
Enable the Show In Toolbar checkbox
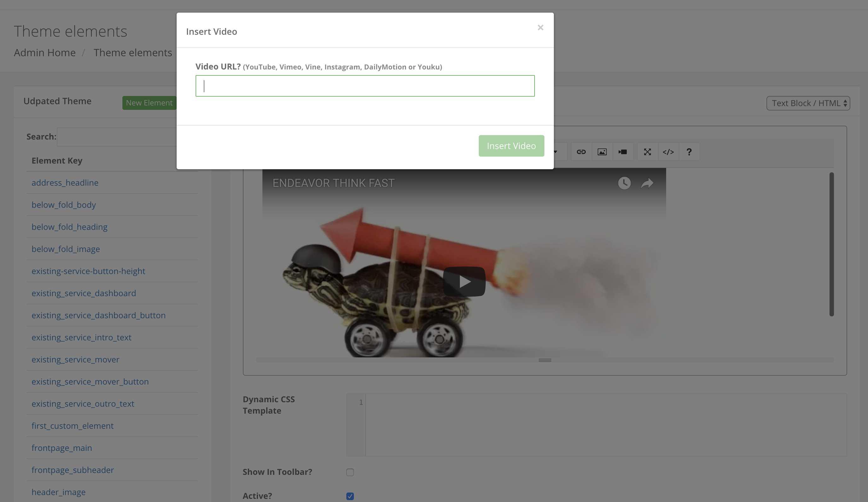click(350, 472)
